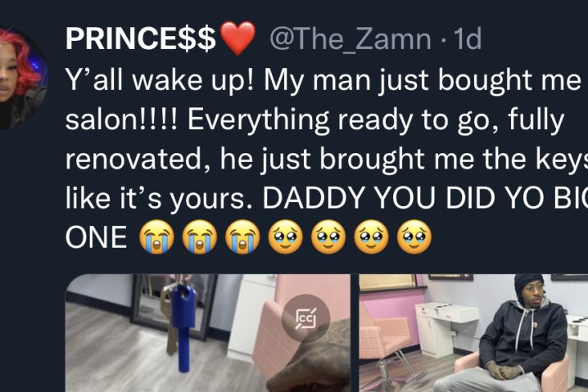Click the first loudly crying emoji
This screenshot has height=392, width=588.
coord(156,237)
